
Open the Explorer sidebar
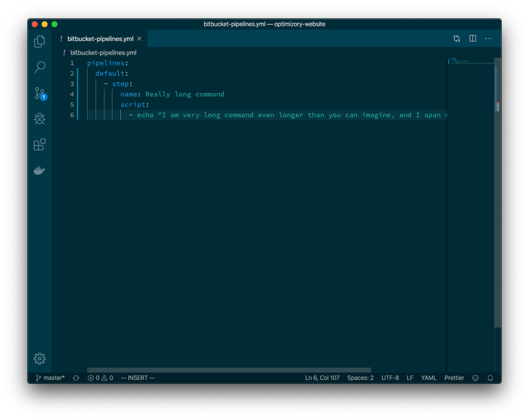point(39,41)
